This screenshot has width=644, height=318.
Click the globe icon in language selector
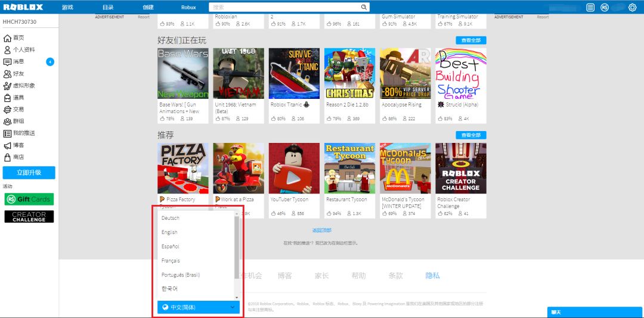tap(165, 307)
